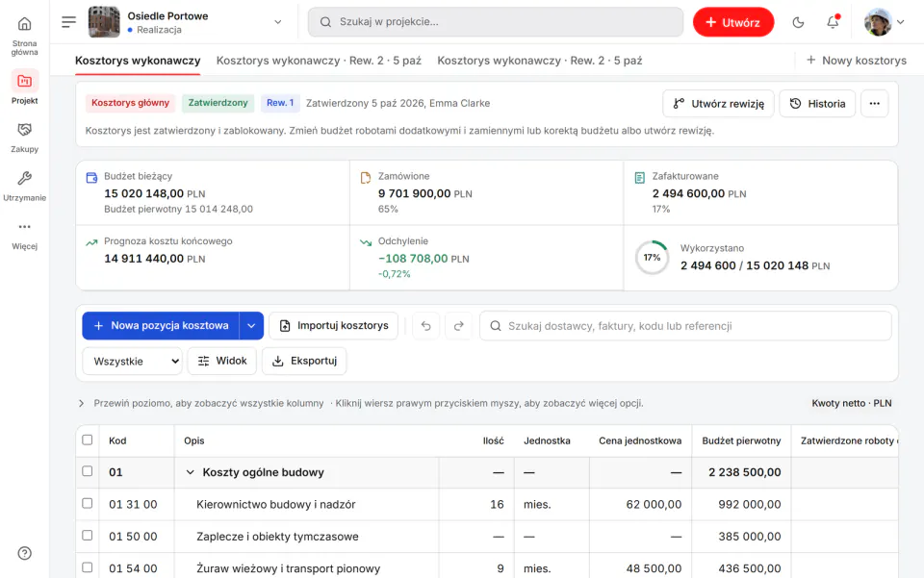
Task: Click Importuj kosztorys button
Action: click(x=334, y=326)
